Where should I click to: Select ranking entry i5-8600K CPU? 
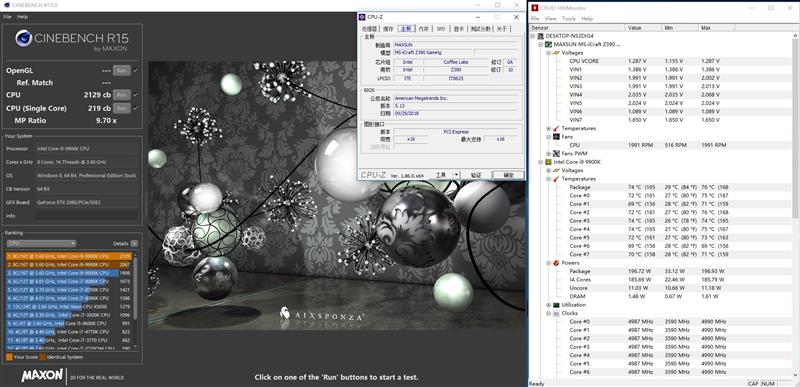coord(69,323)
